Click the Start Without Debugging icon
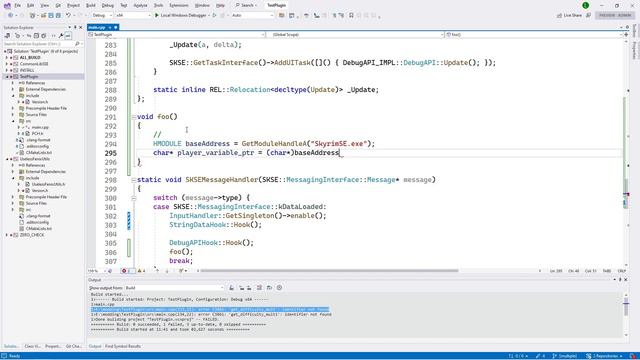This screenshot has height=360, width=640. (215, 15)
